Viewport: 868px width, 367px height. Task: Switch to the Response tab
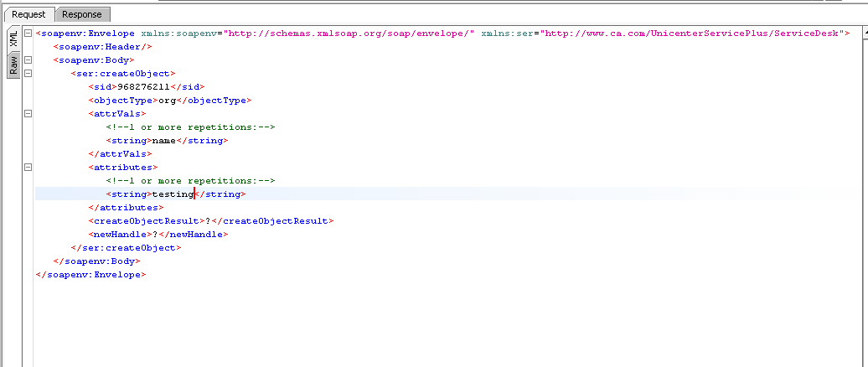(82, 14)
